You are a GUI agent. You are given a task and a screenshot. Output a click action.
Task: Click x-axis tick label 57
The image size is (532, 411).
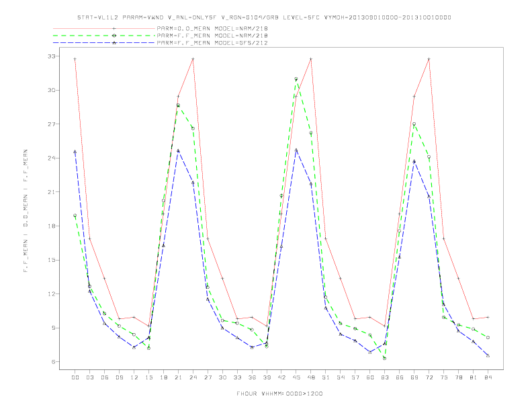tap(355, 377)
